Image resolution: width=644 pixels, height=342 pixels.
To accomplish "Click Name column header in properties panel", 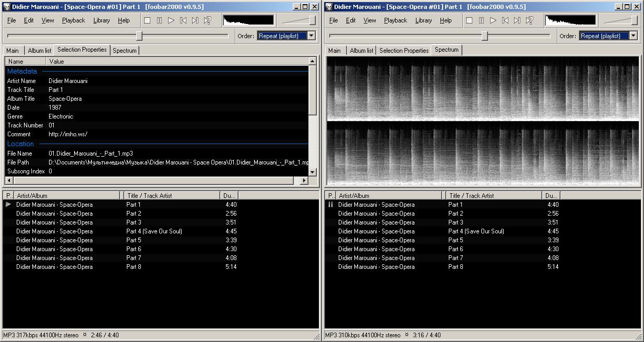I will click(26, 62).
